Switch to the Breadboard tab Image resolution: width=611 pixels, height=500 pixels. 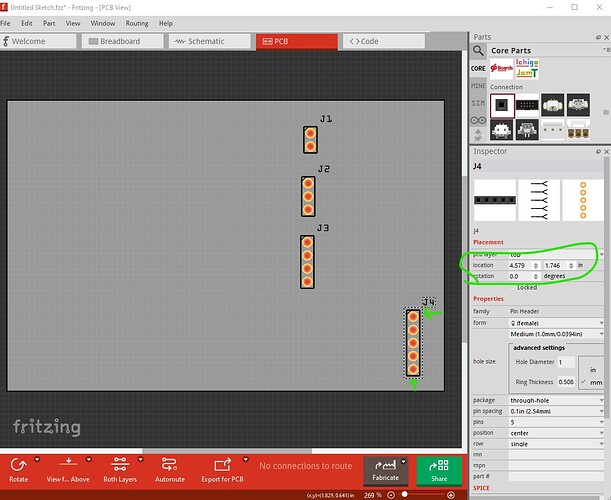click(x=122, y=41)
